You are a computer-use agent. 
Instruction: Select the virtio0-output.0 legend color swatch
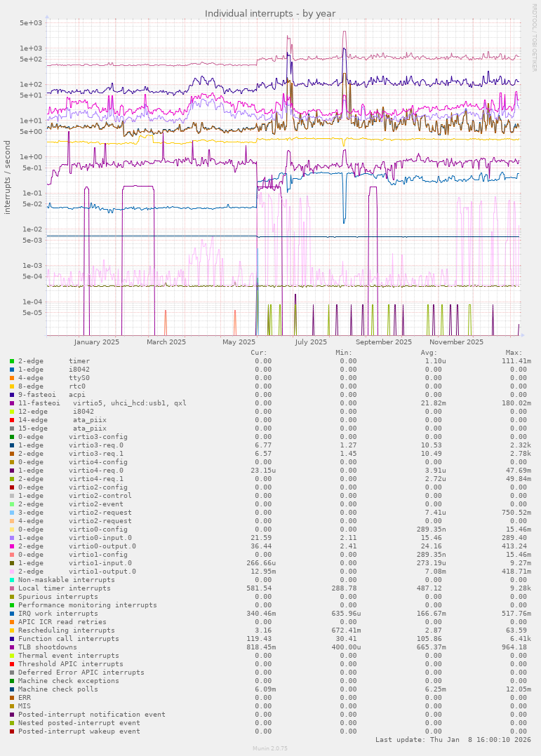12,546
